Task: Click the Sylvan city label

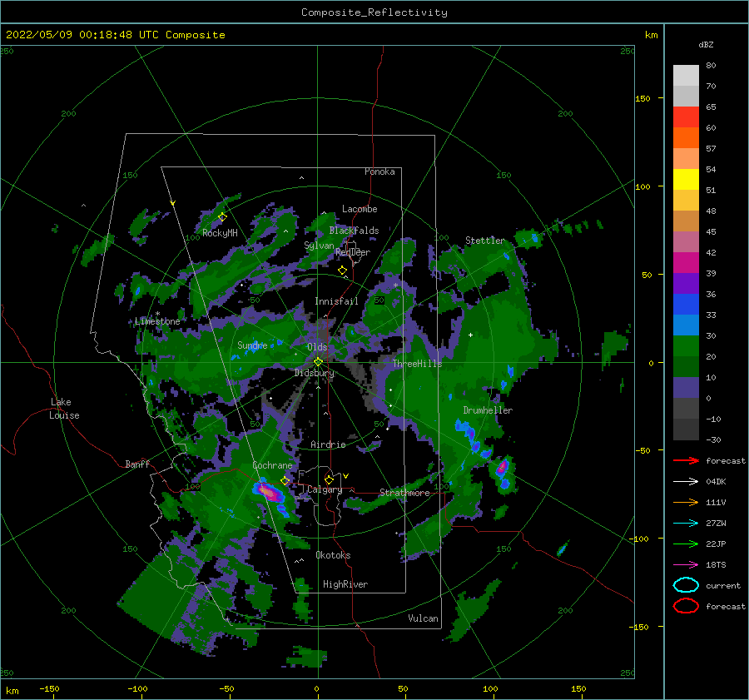Action: [x=319, y=246]
